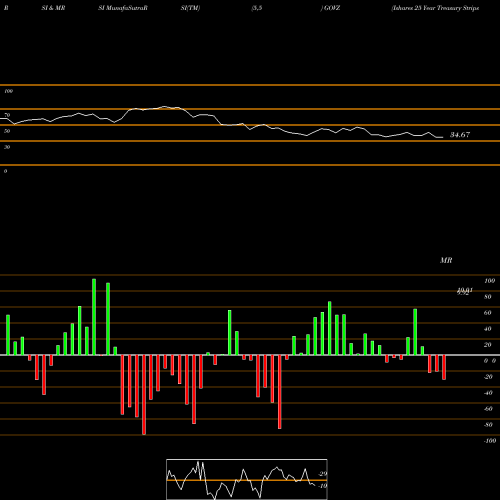Screen dimensions: 500x500
Task: Click the -80 label on the MR axis
Action: (x=488, y=425)
